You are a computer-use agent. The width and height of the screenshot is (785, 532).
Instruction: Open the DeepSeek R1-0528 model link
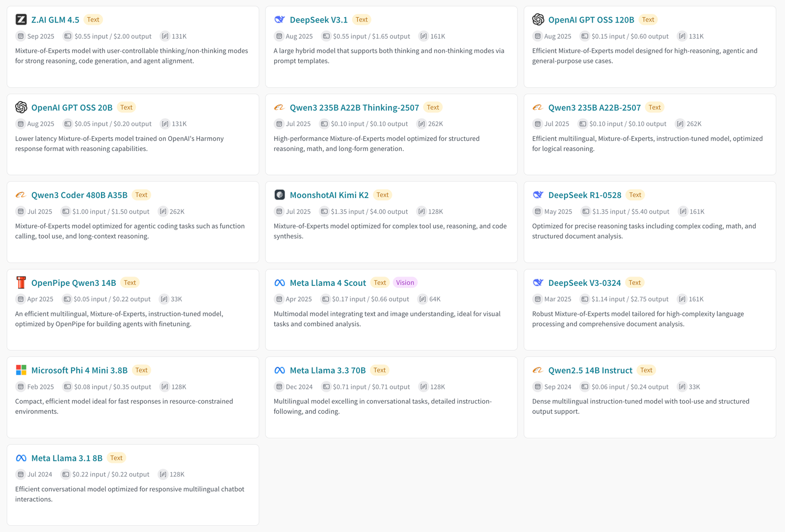tap(584, 195)
